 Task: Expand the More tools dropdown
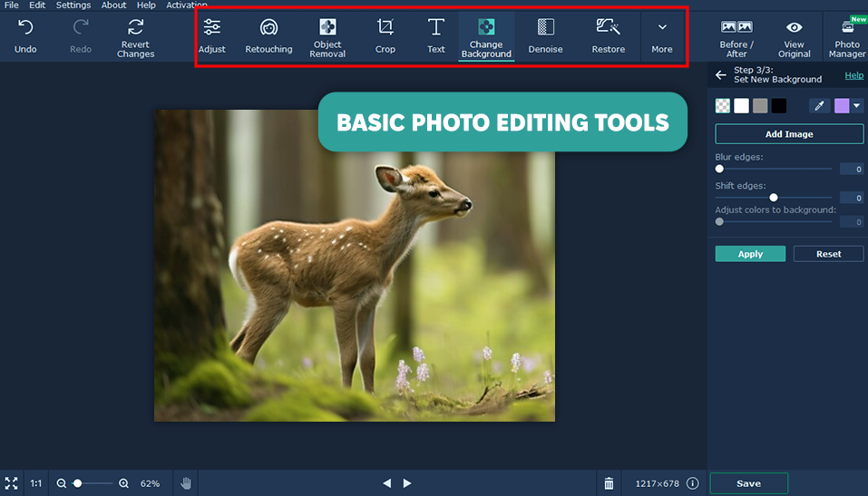point(662,35)
